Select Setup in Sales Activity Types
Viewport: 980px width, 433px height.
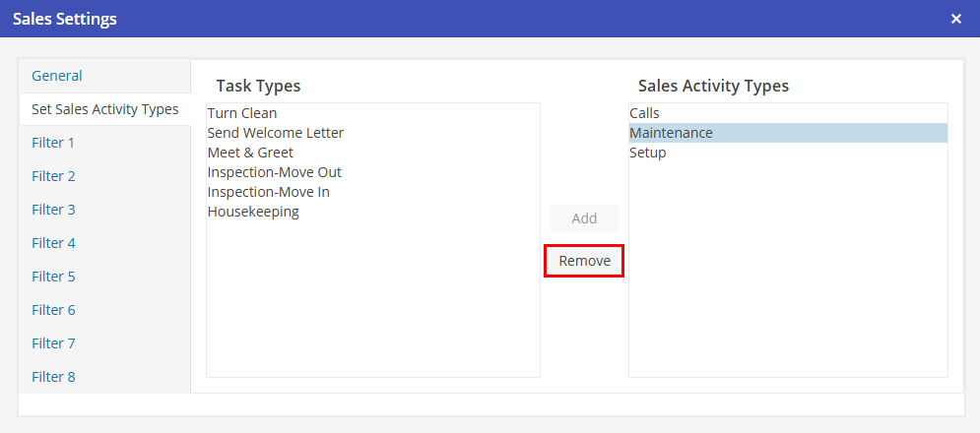coord(648,153)
